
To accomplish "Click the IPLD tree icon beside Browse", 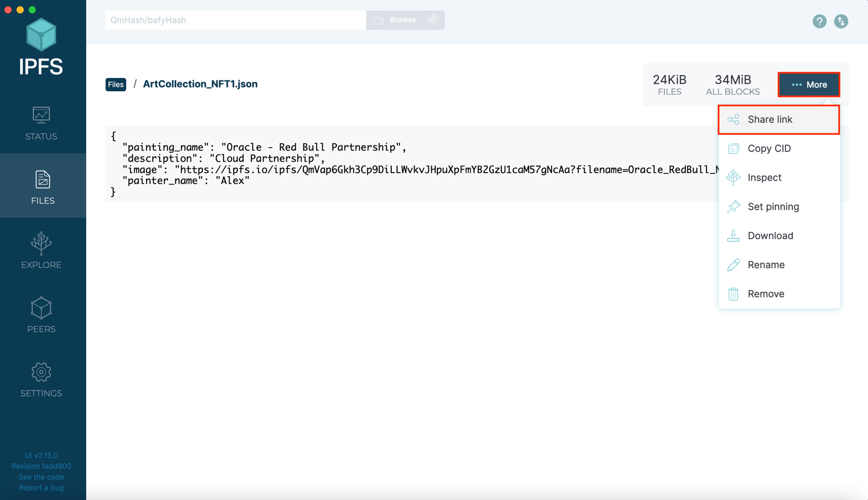I will [x=433, y=19].
